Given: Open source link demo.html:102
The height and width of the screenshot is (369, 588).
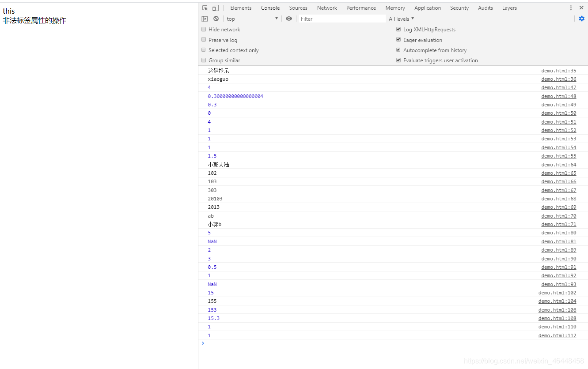Looking at the screenshot, I should pyautogui.click(x=557, y=293).
